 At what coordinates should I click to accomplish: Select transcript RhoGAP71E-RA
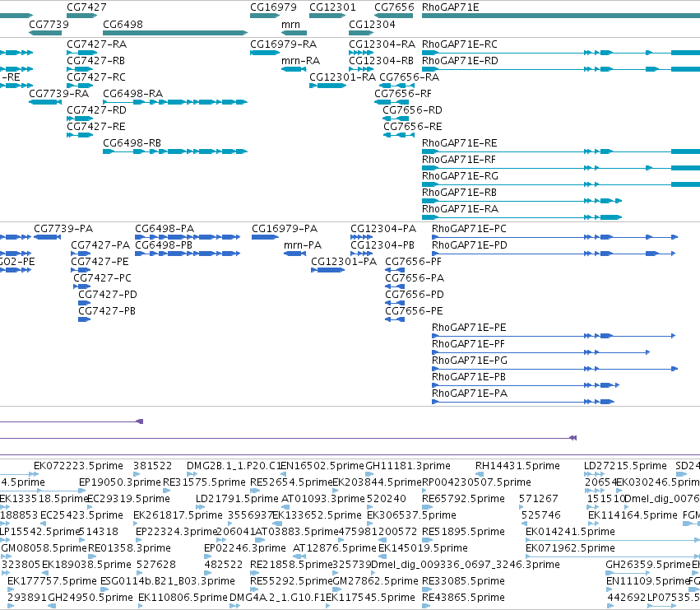coord(522,217)
